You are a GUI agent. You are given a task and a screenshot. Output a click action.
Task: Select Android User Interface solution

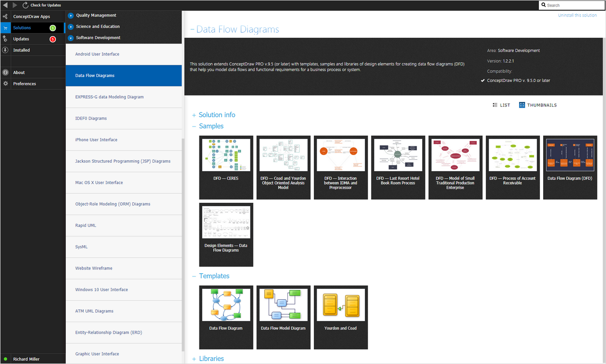click(x=123, y=54)
